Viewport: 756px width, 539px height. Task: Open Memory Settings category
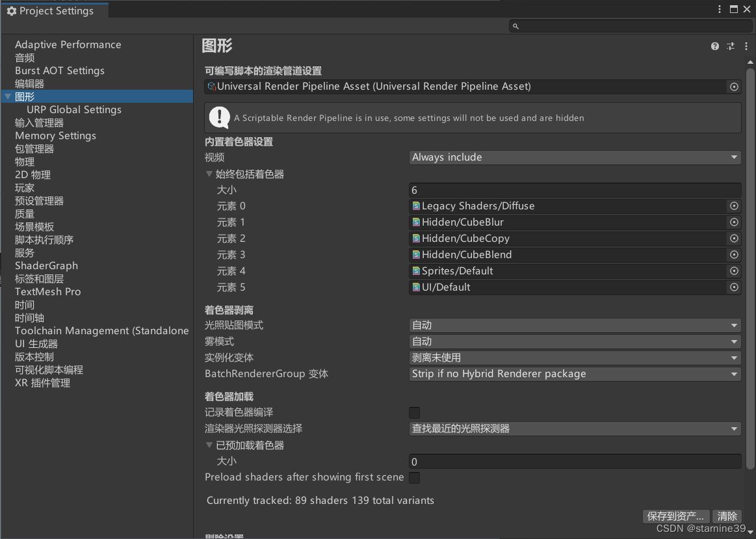(x=55, y=136)
